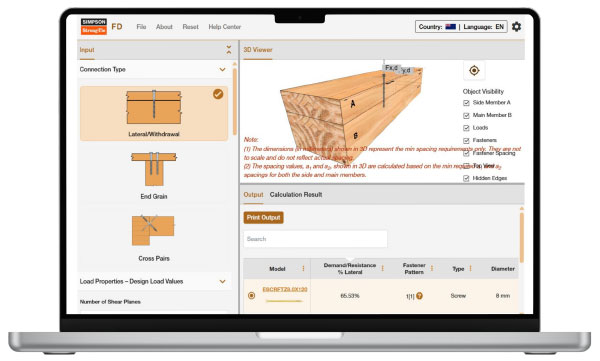Screen dimensions: 600x361
Task: Toggle the Hidden Edges checkbox
Action: point(466,178)
